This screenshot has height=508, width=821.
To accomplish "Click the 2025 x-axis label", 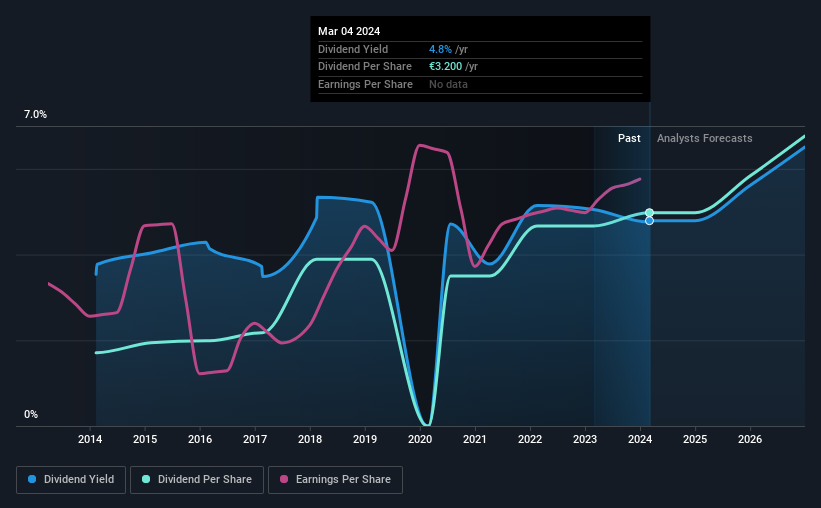I will coord(695,439).
